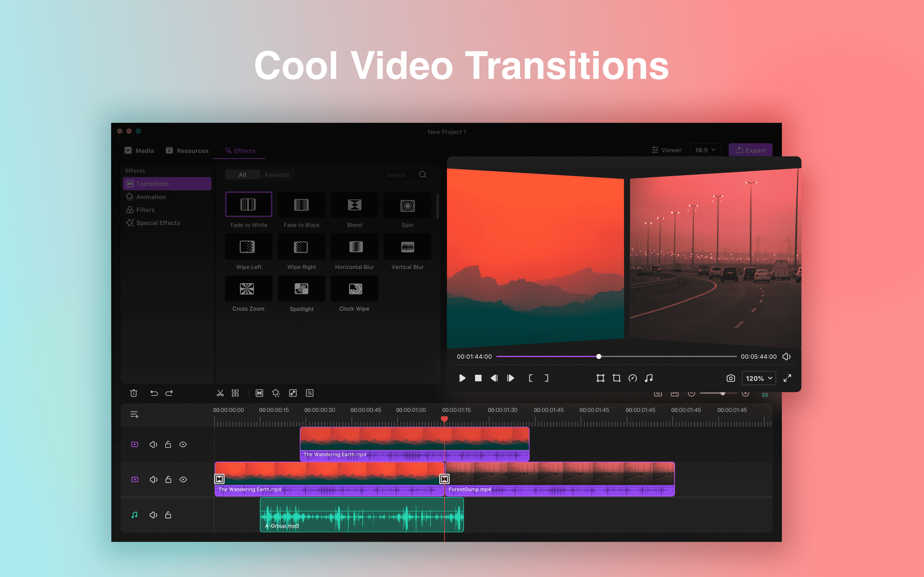Open the Viewer settings menu
924x577 pixels.
tap(666, 150)
